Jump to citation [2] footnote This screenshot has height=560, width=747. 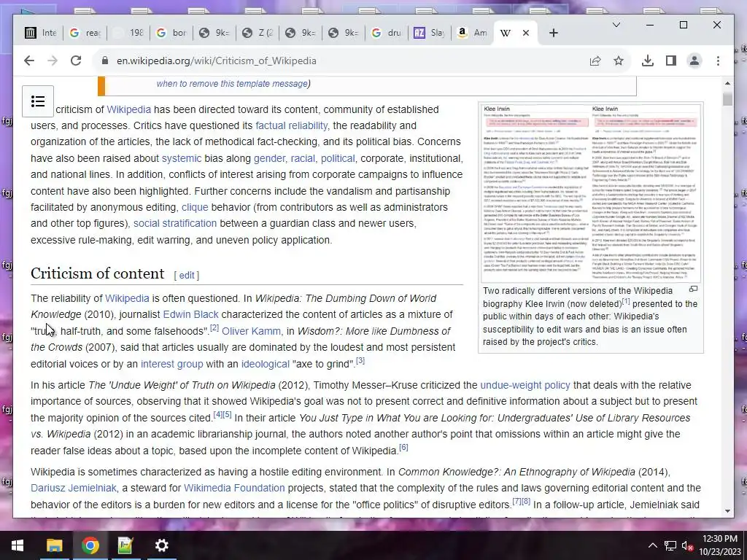click(214, 327)
